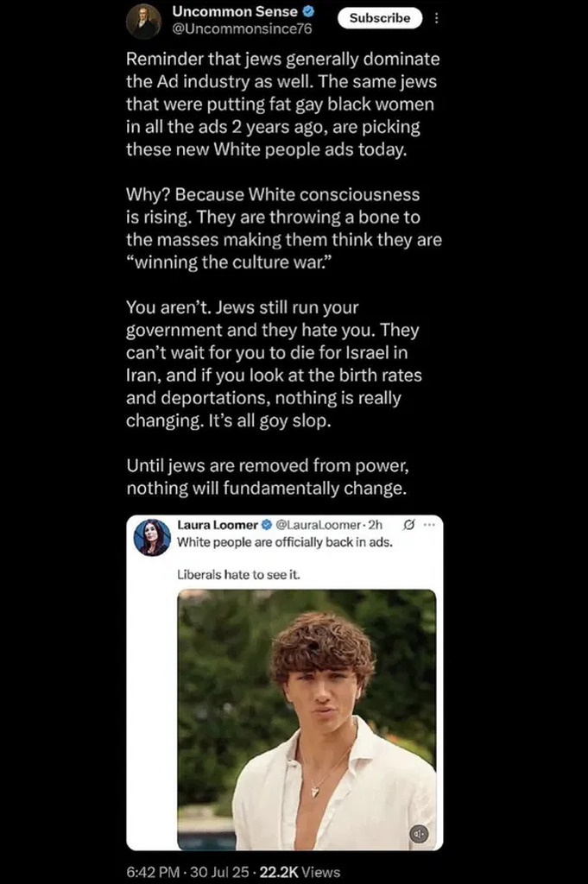Click the Laura Loomer name in quoted post
Viewport: 588px width, 884px height.
coord(217,524)
